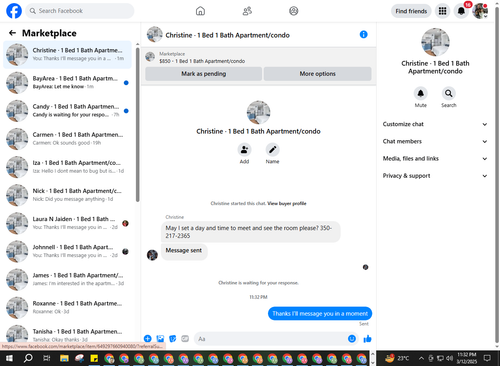This screenshot has height=366, width=500.
Task: Open Christine conversation in the list
Action: [67, 55]
